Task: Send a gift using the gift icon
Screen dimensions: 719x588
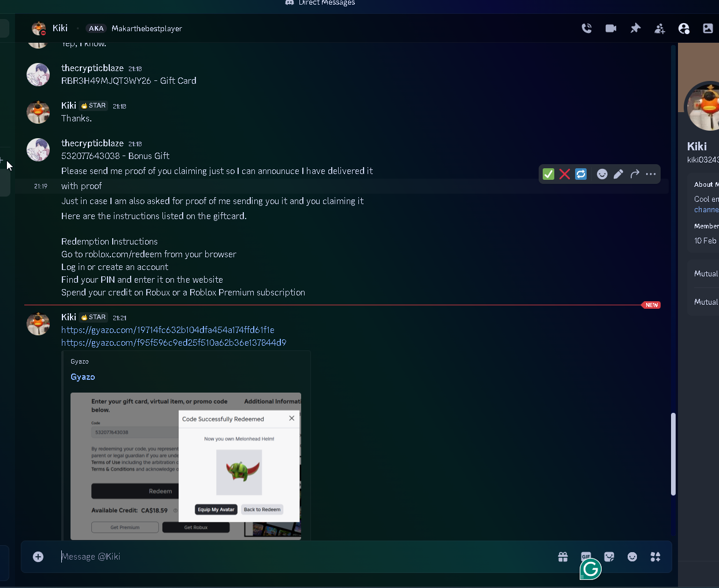Action: (x=563, y=557)
